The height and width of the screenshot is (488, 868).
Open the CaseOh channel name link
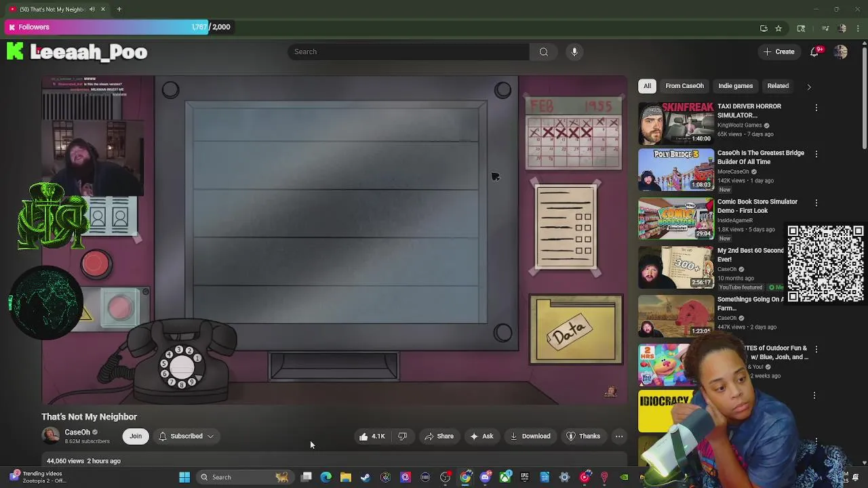point(77,432)
